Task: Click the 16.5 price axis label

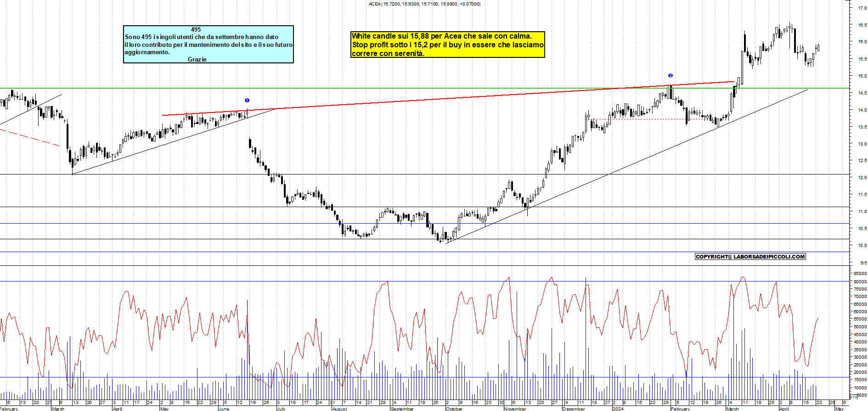Action: tap(862, 25)
